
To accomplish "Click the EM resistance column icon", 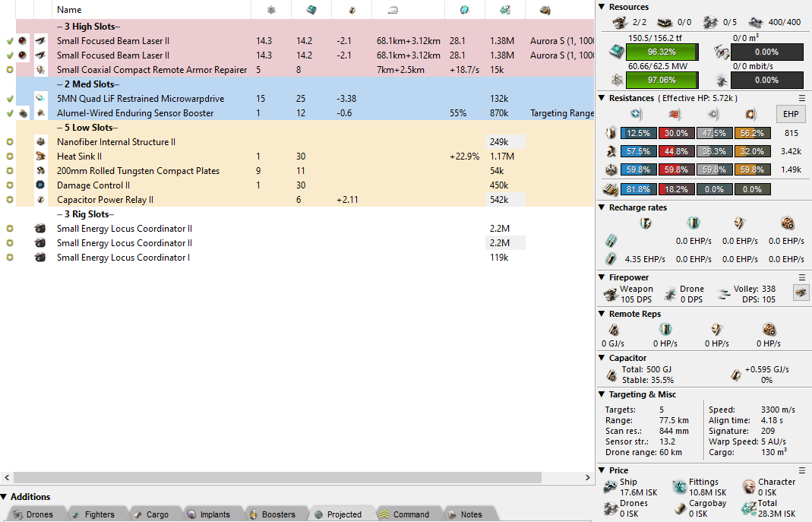I will pos(637,114).
